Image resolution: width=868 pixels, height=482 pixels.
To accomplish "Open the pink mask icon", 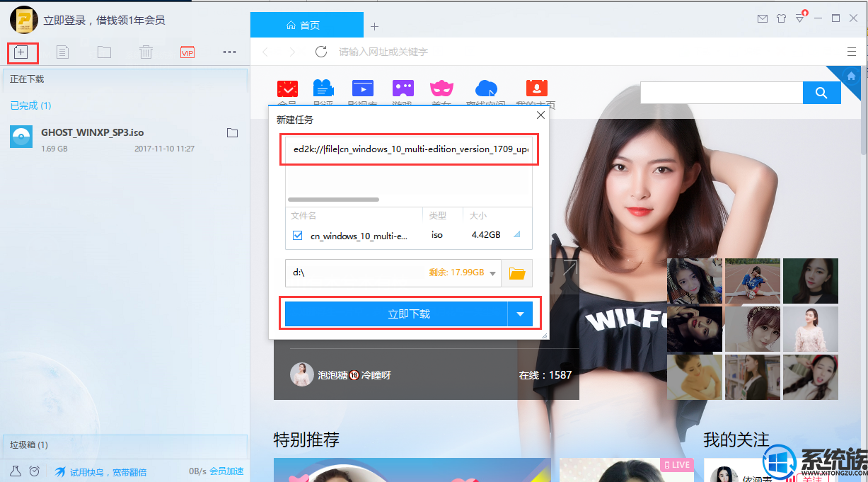I will pos(441,88).
